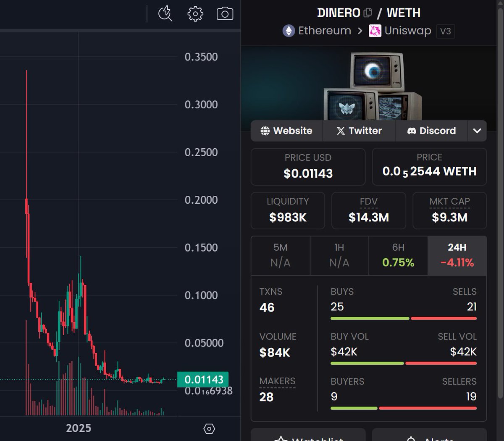The width and height of the screenshot is (504, 441).
Task: Click the TXNS value 46
Action: click(267, 307)
